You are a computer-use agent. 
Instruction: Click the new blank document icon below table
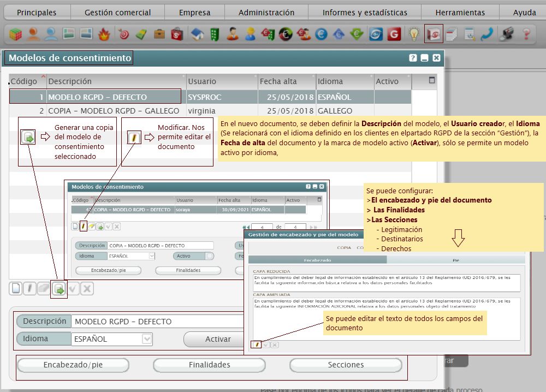tap(16, 289)
